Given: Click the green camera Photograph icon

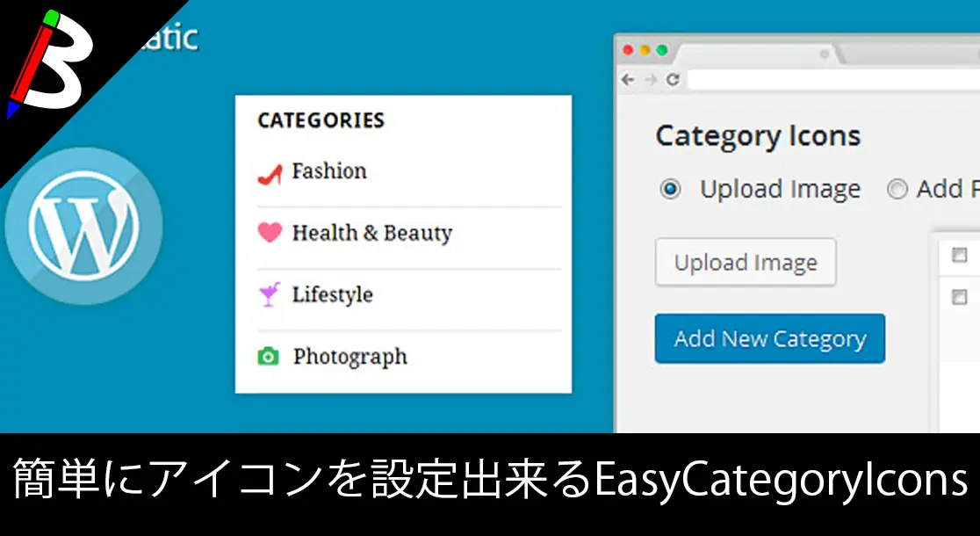Looking at the screenshot, I should (x=268, y=357).
